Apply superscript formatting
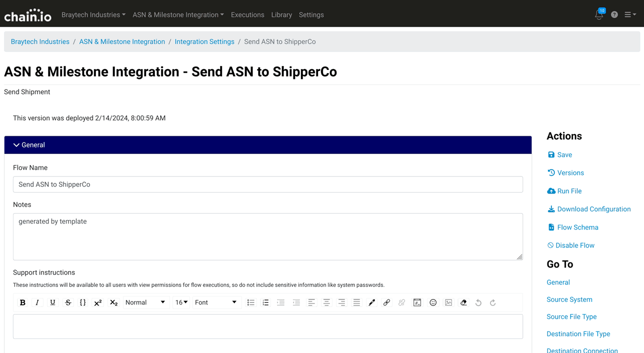 point(98,302)
